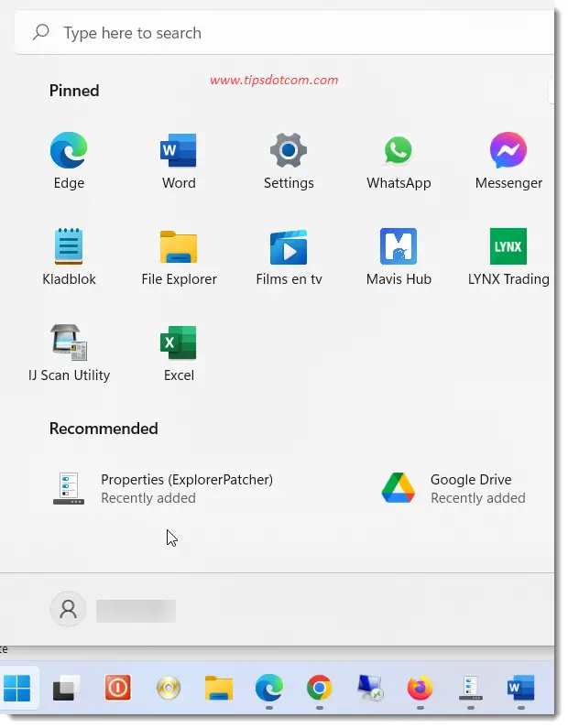Launch Films en tv app
Image resolution: width=568 pixels, height=728 pixels.
click(x=289, y=256)
